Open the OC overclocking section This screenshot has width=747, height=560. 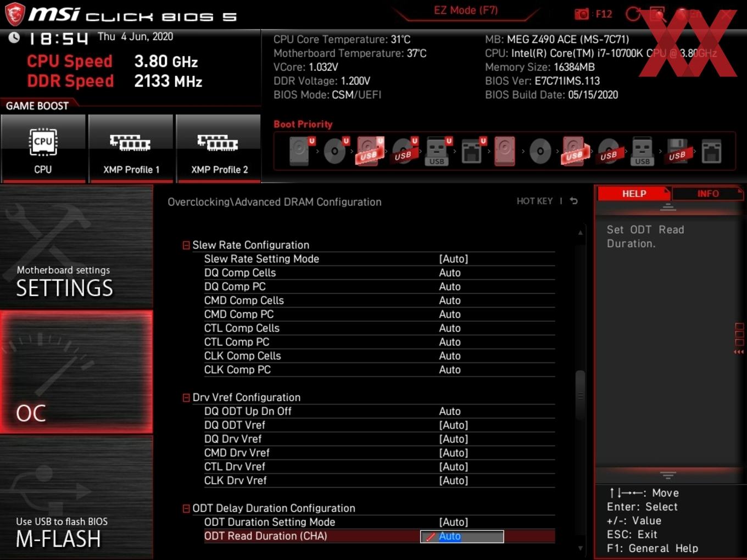[76, 372]
